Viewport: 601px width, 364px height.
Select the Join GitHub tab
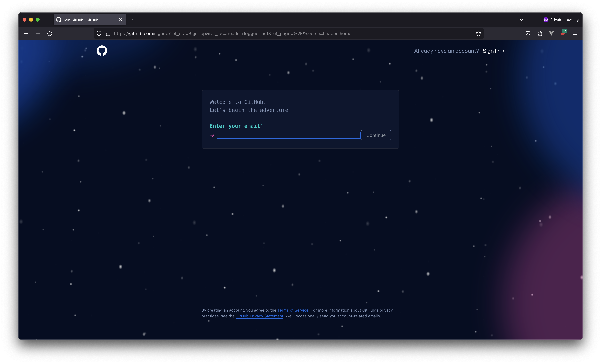point(85,20)
